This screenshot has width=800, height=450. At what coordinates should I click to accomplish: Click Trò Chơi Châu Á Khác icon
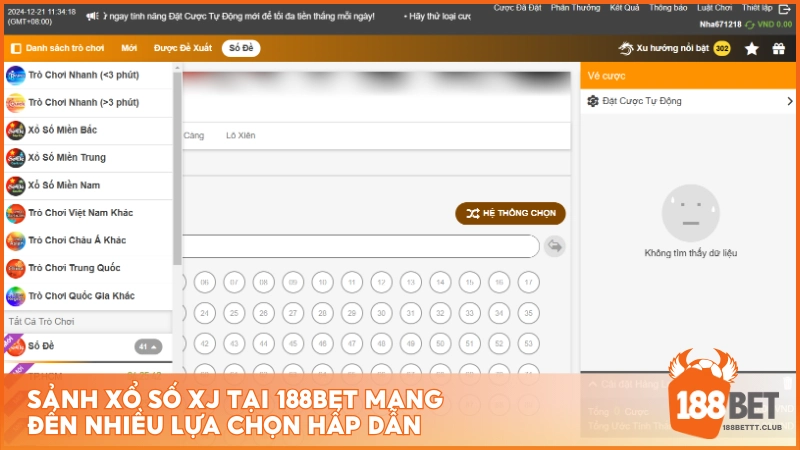(15, 240)
